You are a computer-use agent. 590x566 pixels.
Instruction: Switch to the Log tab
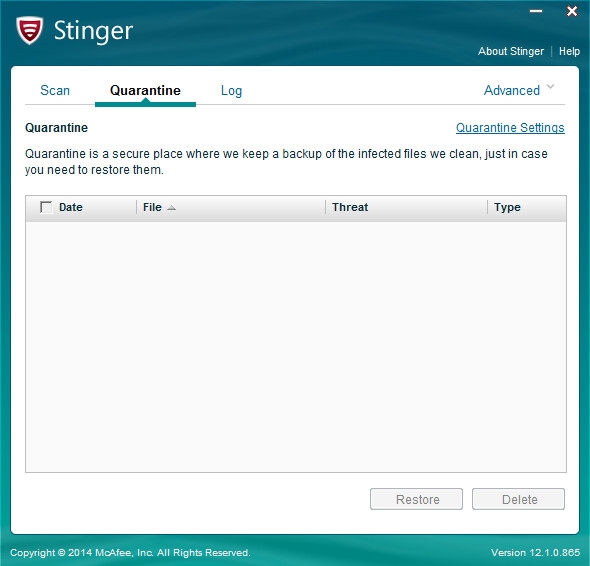231,91
